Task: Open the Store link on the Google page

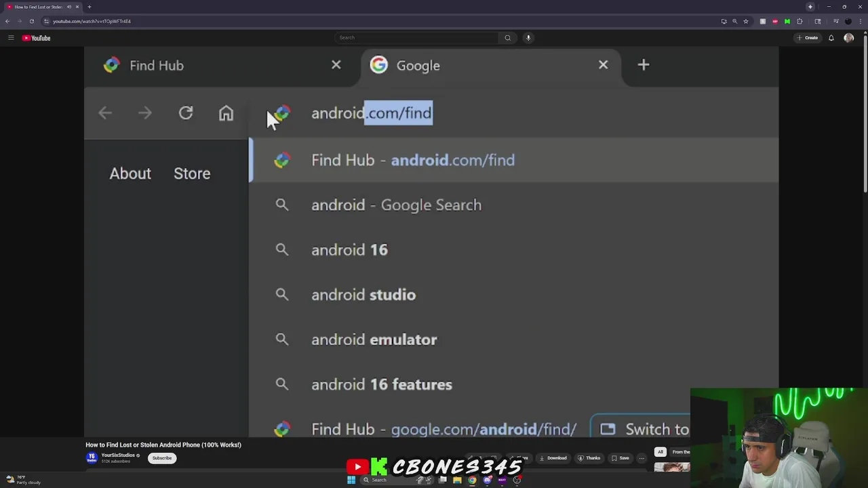Action: coord(192,174)
